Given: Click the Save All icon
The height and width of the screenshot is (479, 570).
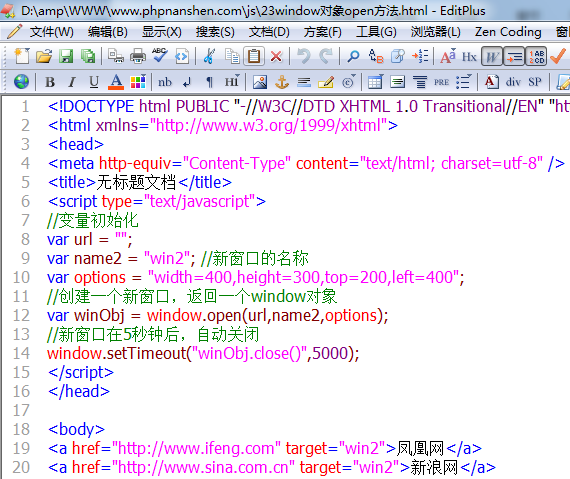Looking at the screenshot, I should click(x=88, y=56).
